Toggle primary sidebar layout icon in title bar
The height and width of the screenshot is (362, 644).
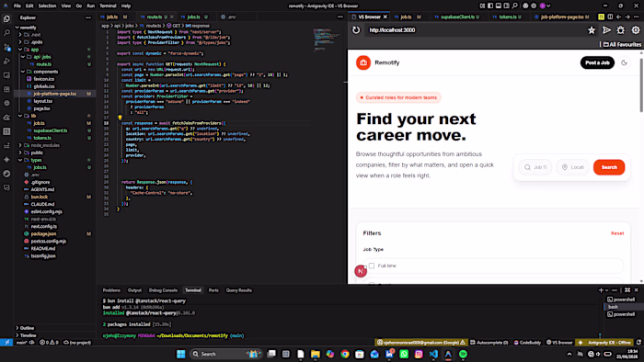point(490,6)
